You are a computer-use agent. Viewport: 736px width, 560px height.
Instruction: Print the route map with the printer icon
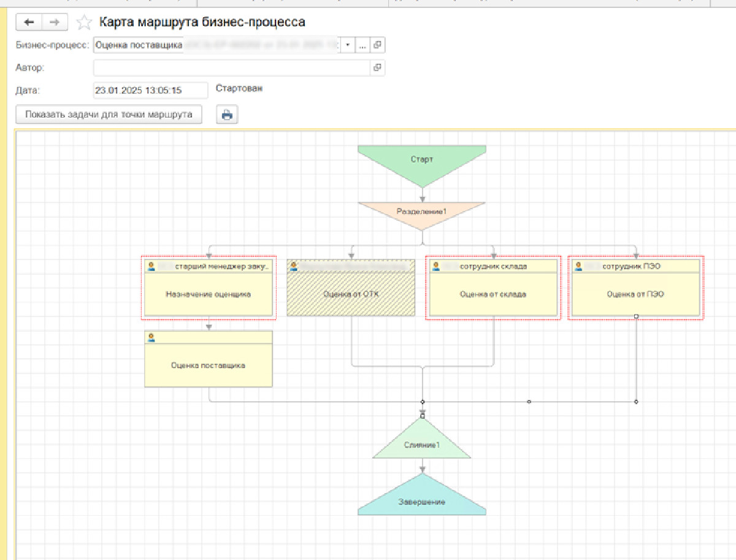pyautogui.click(x=227, y=115)
